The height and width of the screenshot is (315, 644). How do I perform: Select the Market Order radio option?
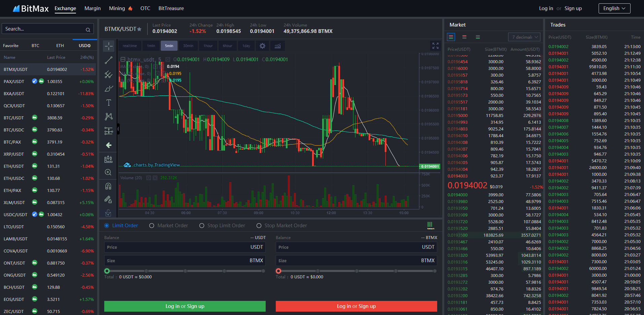152,226
